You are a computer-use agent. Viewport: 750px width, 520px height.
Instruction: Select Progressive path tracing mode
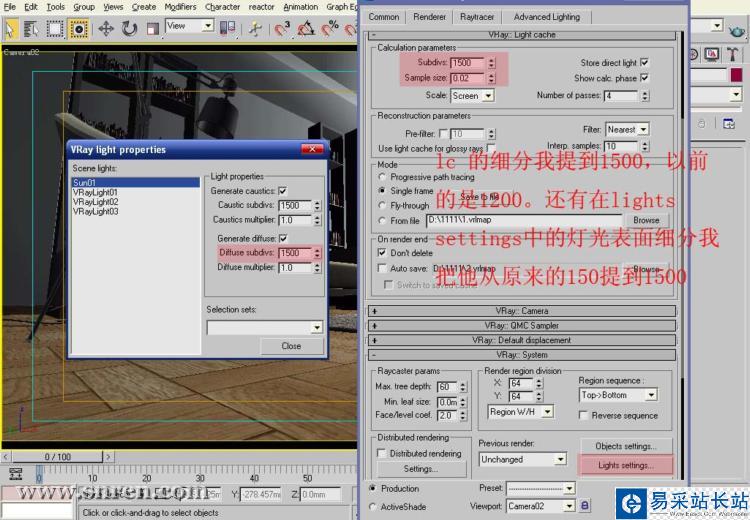pyautogui.click(x=382, y=177)
